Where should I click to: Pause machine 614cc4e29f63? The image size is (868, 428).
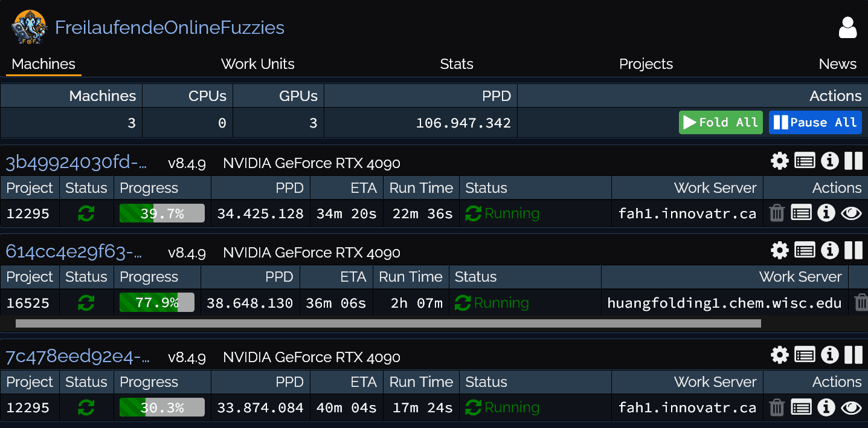tap(854, 250)
